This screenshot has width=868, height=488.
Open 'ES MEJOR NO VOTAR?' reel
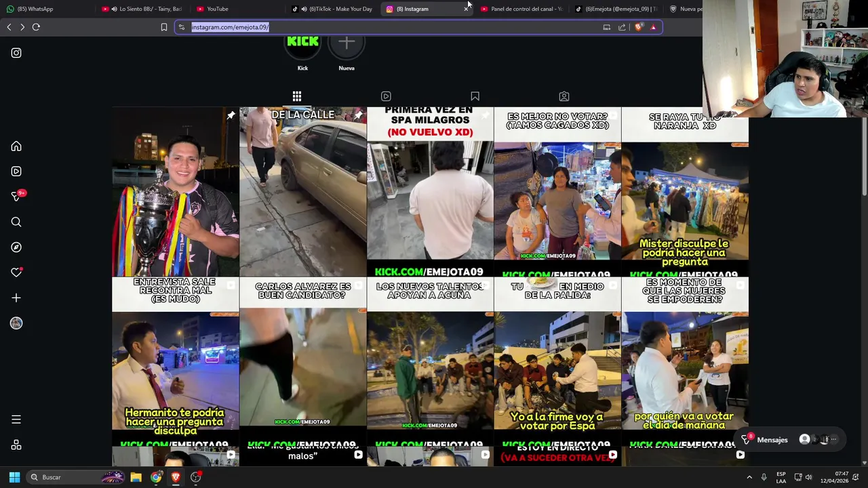(x=557, y=192)
